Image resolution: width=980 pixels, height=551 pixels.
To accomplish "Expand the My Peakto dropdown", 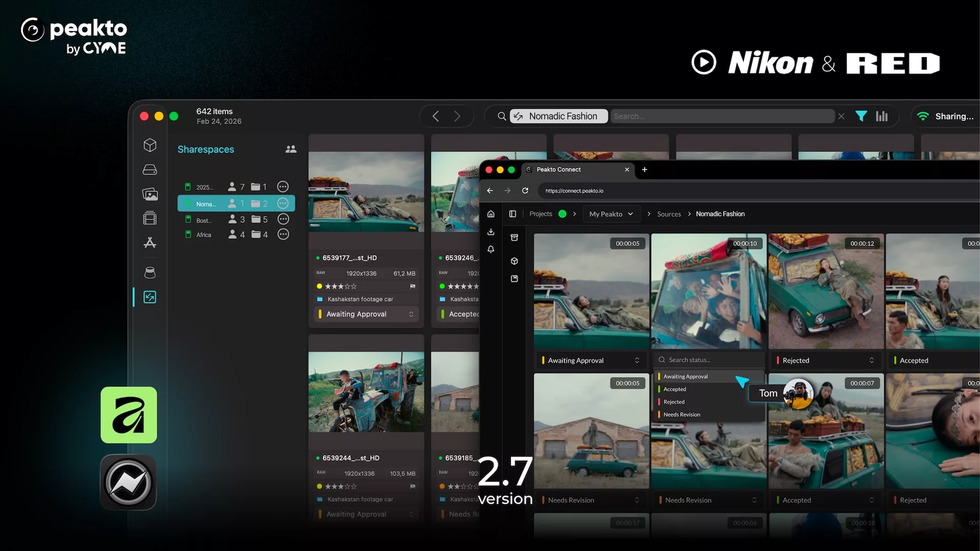I will click(611, 214).
